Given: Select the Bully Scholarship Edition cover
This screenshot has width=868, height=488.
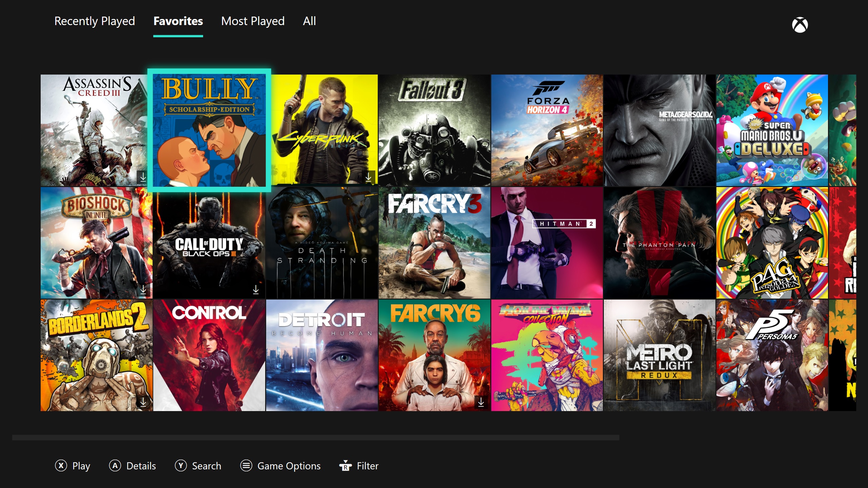Looking at the screenshot, I should (x=209, y=130).
